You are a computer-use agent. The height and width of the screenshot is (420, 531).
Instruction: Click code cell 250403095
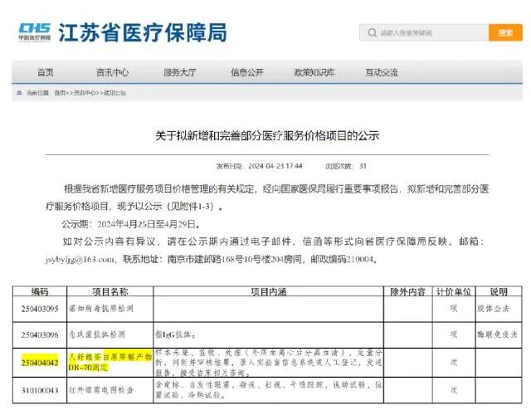coord(40,309)
